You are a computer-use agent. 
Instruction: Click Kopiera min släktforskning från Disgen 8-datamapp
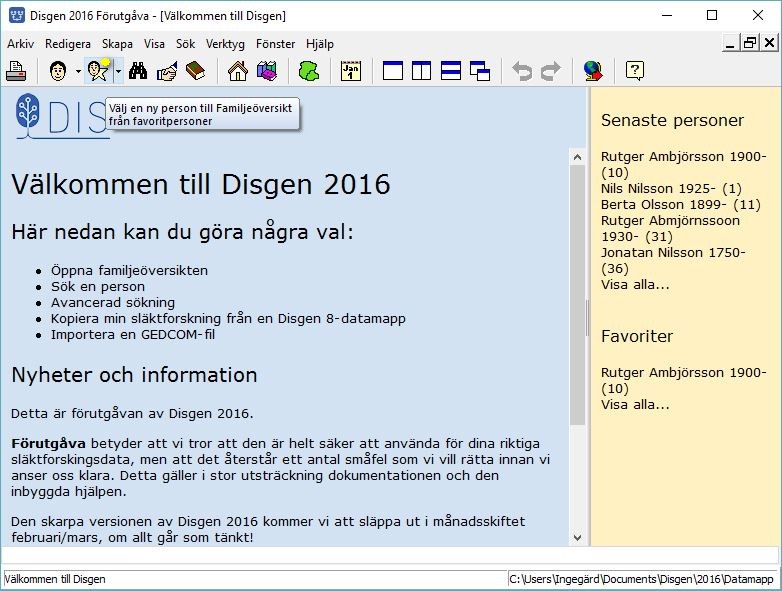click(228, 318)
